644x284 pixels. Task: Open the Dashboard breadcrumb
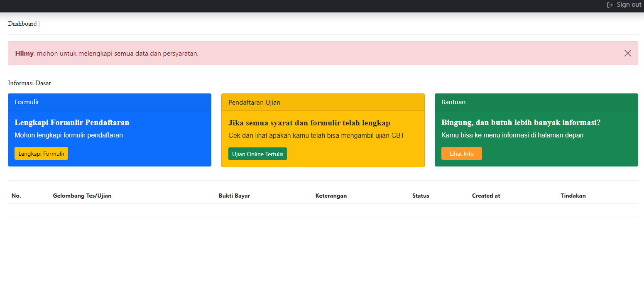coord(22,24)
